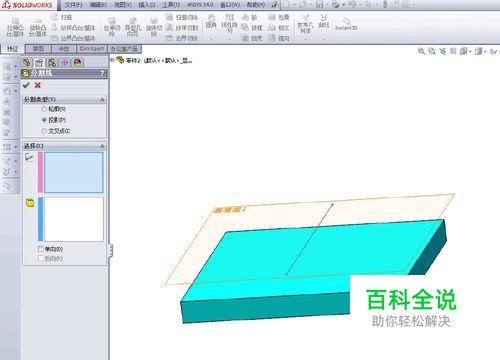Screen dimensions: 500x360
Task: Click the blue faces-to-split selection box
Action: click(74, 219)
